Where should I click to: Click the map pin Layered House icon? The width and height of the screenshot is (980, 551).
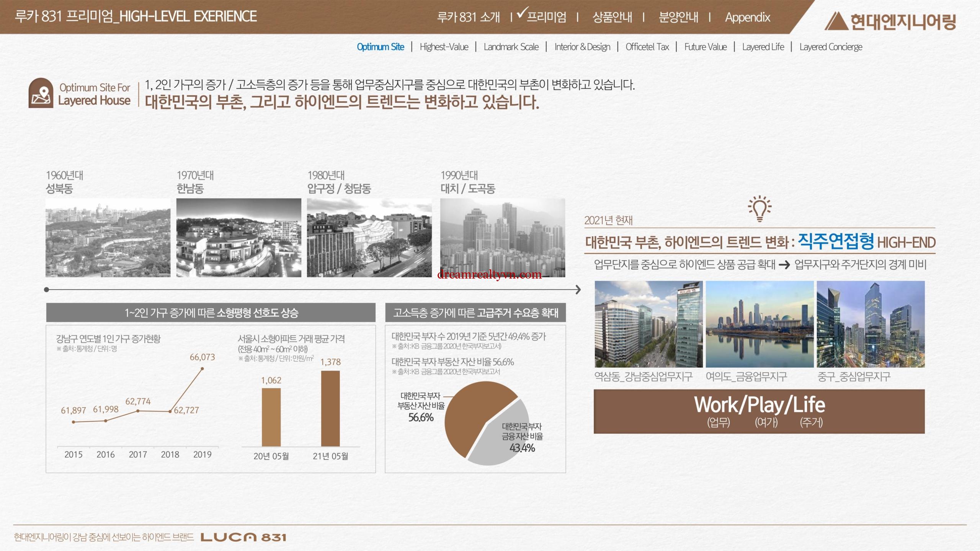pyautogui.click(x=41, y=93)
